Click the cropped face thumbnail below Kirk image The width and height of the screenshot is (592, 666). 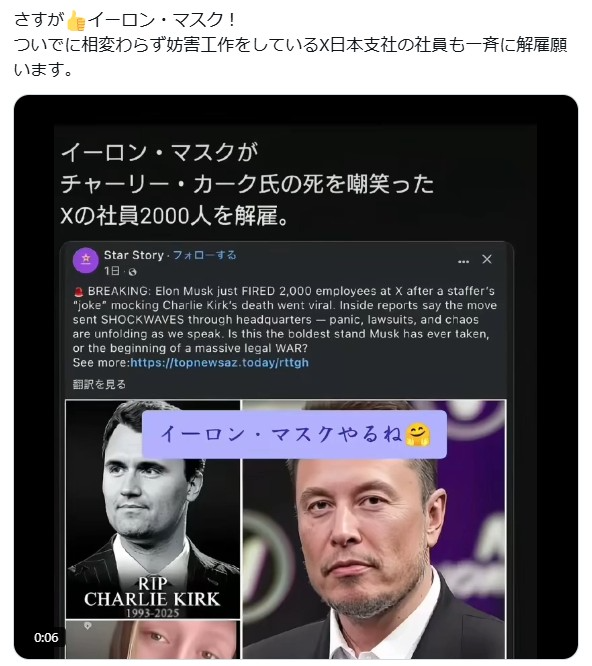[152, 640]
